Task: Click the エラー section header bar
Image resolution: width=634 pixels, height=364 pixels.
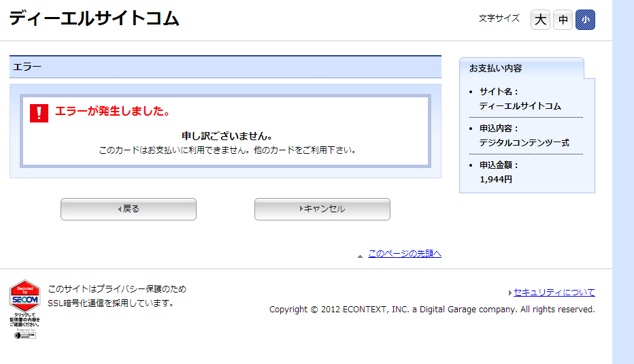Action: (x=225, y=67)
